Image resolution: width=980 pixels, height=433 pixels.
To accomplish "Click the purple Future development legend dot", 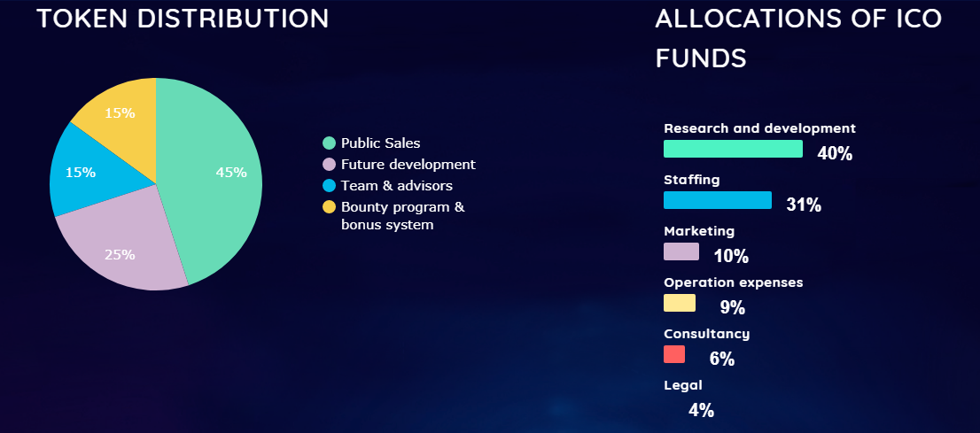I will 330,165.
